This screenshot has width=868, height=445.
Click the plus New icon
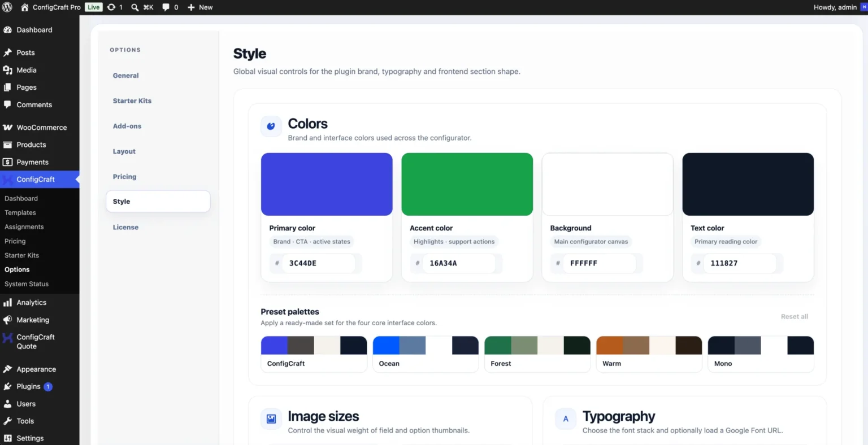pyautogui.click(x=191, y=7)
